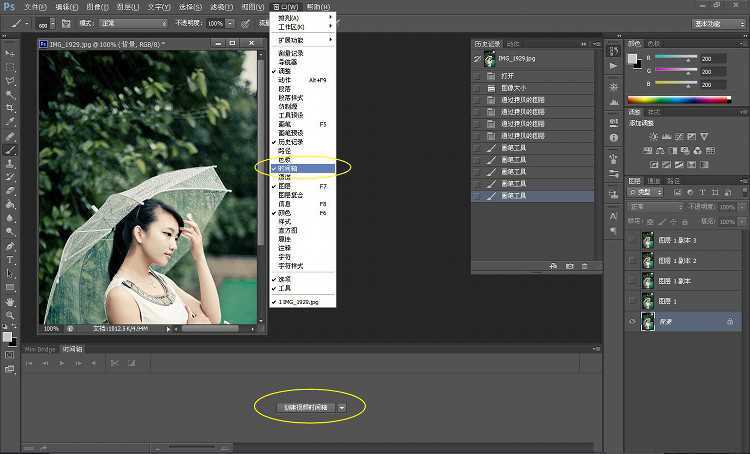The width and height of the screenshot is (750, 454).
Task: Select the Eraser tool
Action: click(x=10, y=191)
